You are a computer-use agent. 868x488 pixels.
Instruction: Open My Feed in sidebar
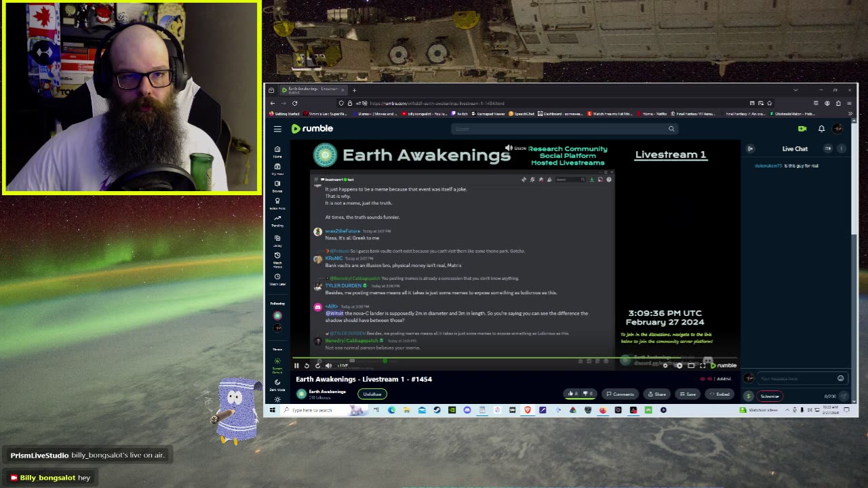coord(277,169)
